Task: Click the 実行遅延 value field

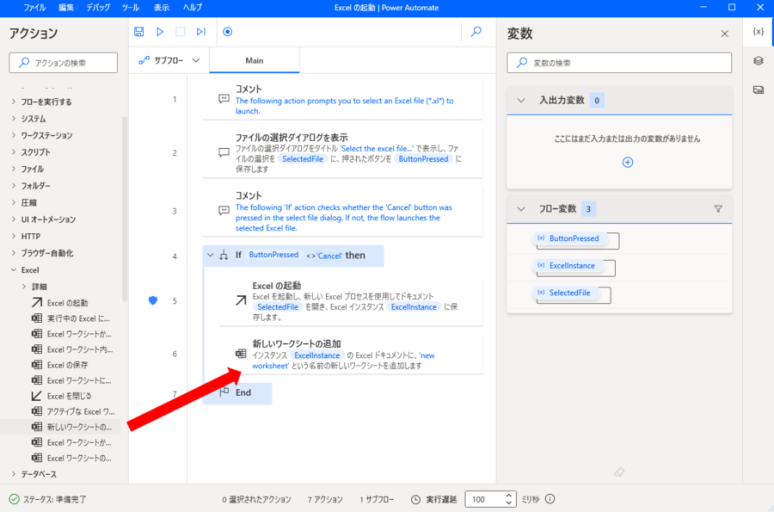Action: coord(485,499)
